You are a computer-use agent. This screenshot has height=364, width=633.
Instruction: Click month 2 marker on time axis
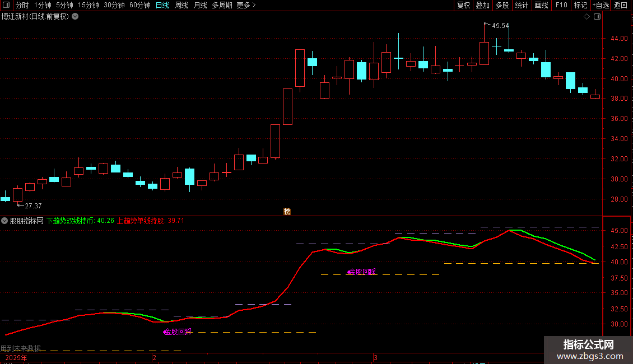pyautogui.click(x=154, y=358)
